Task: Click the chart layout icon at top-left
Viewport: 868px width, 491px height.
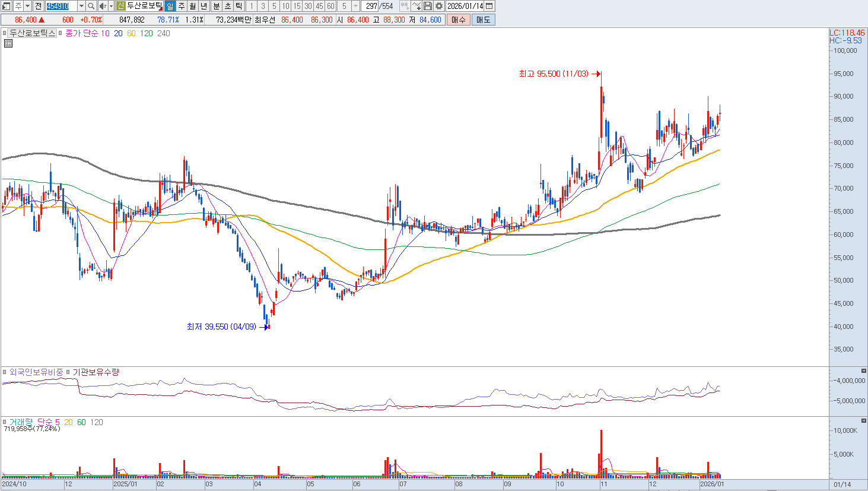Action: point(7,6)
